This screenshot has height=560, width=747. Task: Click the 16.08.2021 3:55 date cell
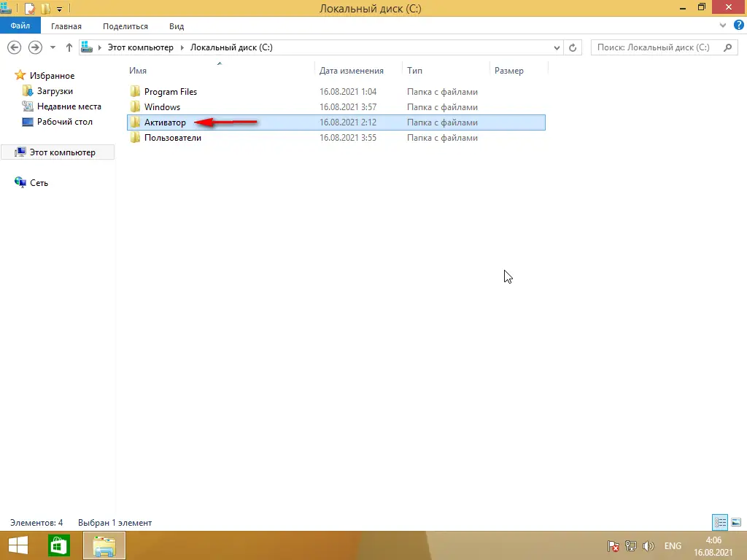click(348, 138)
